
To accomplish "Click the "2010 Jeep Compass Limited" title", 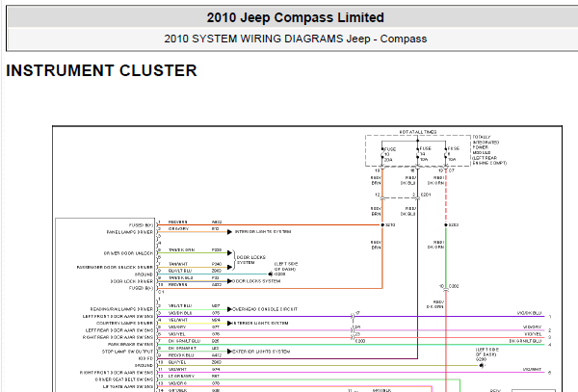I will (x=296, y=17).
